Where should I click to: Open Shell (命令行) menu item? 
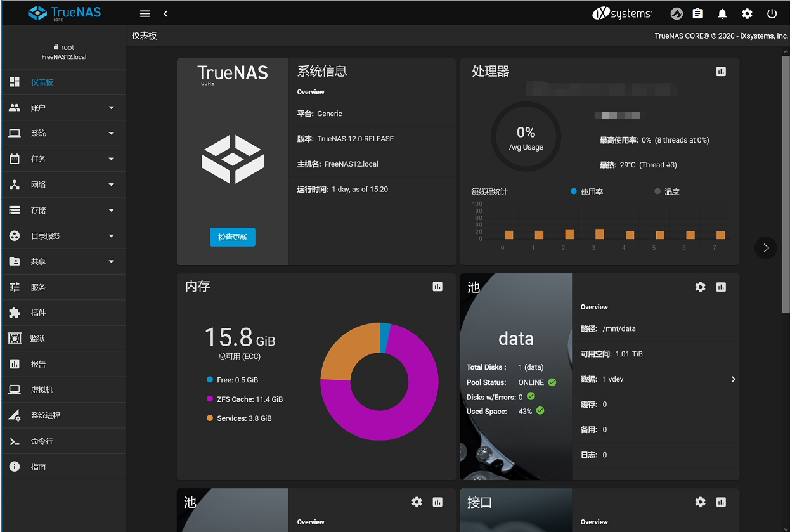63,441
